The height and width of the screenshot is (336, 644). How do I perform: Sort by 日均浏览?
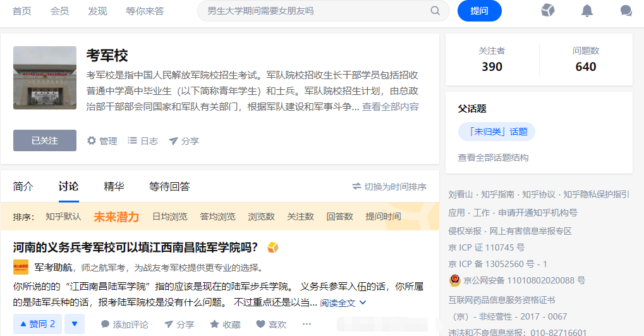[x=169, y=216]
